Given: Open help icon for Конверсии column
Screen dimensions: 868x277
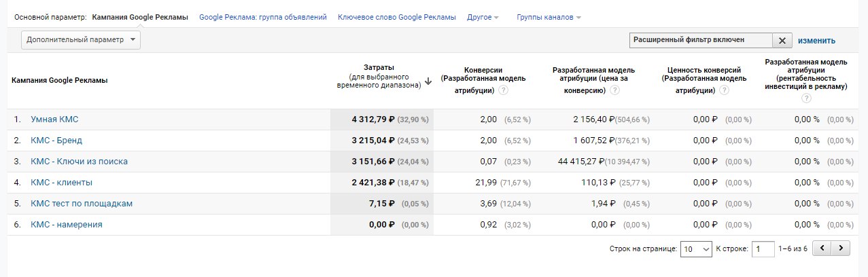Looking at the screenshot, I should (x=504, y=90).
